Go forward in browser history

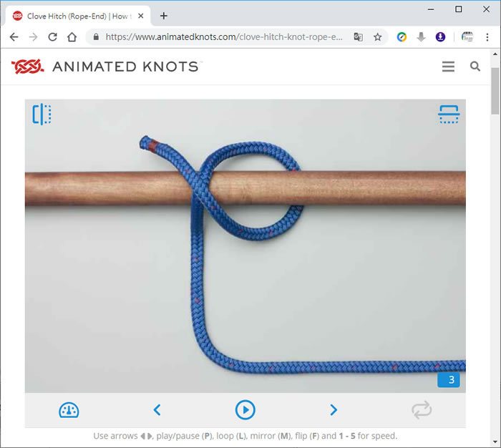coord(33,37)
